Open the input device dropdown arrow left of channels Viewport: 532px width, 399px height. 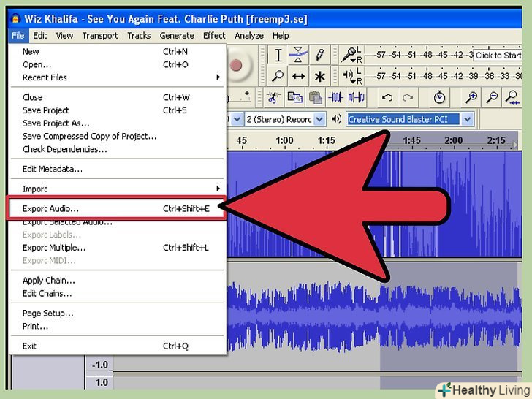click(x=237, y=119)
